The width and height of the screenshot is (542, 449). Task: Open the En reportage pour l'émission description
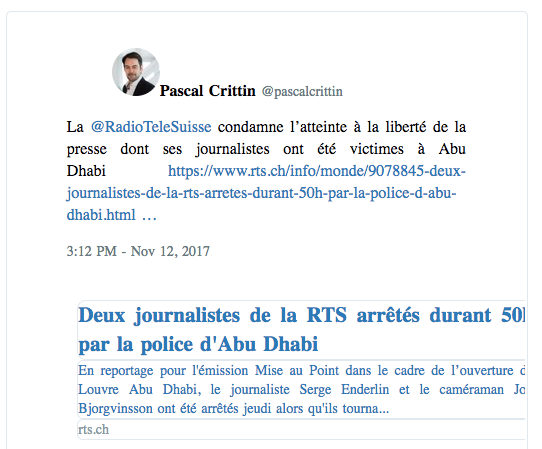tap(301, 371)
